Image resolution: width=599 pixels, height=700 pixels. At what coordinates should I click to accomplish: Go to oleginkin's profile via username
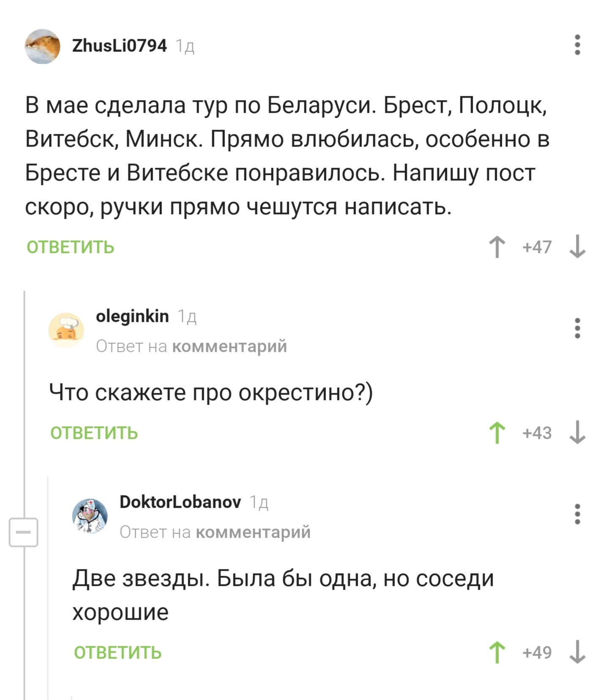[132, 316]
